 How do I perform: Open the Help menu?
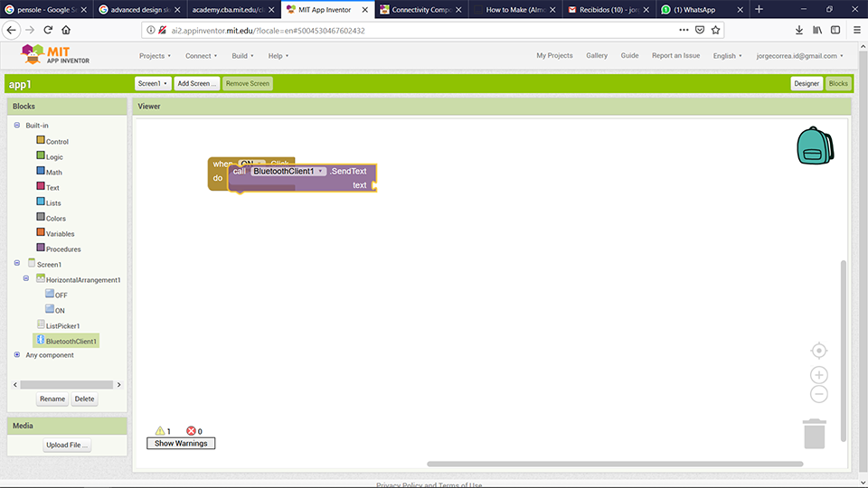pos(278,56)
